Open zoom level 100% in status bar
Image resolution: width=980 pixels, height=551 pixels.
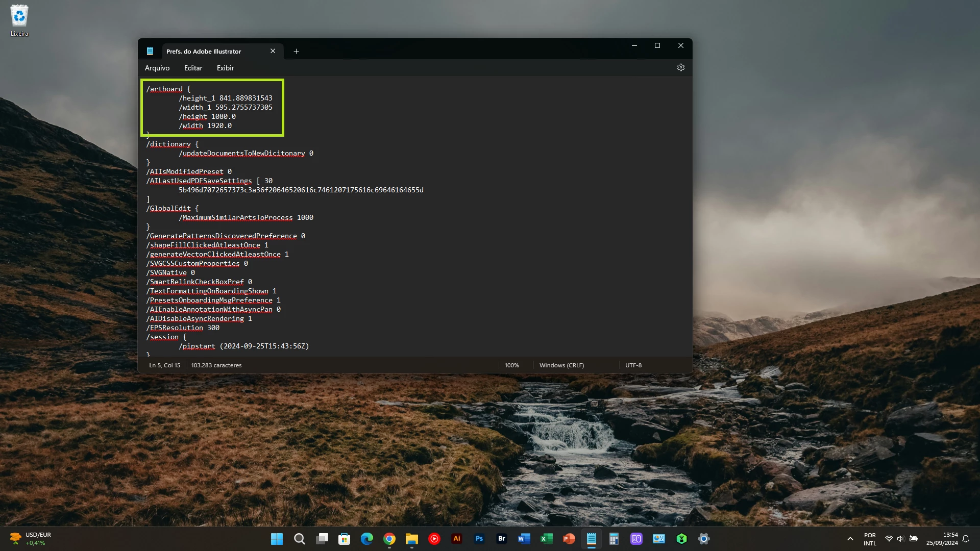click(x=511, y=365)
